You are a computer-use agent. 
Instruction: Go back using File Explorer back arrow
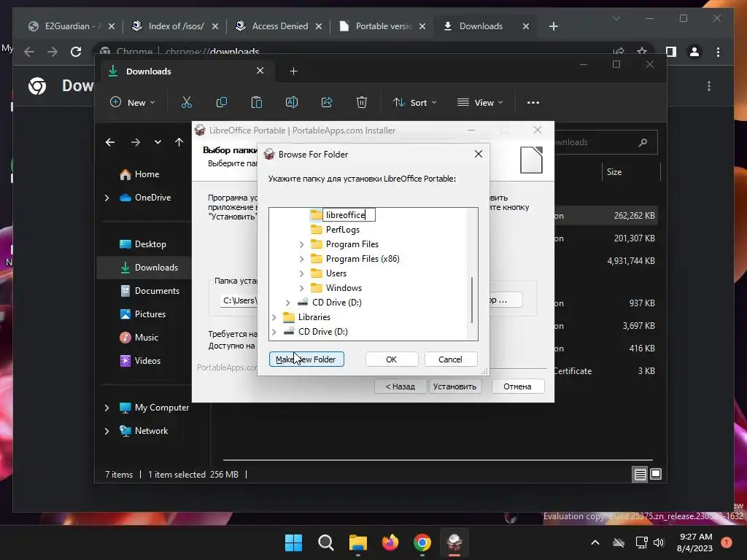tap(110, 142)
